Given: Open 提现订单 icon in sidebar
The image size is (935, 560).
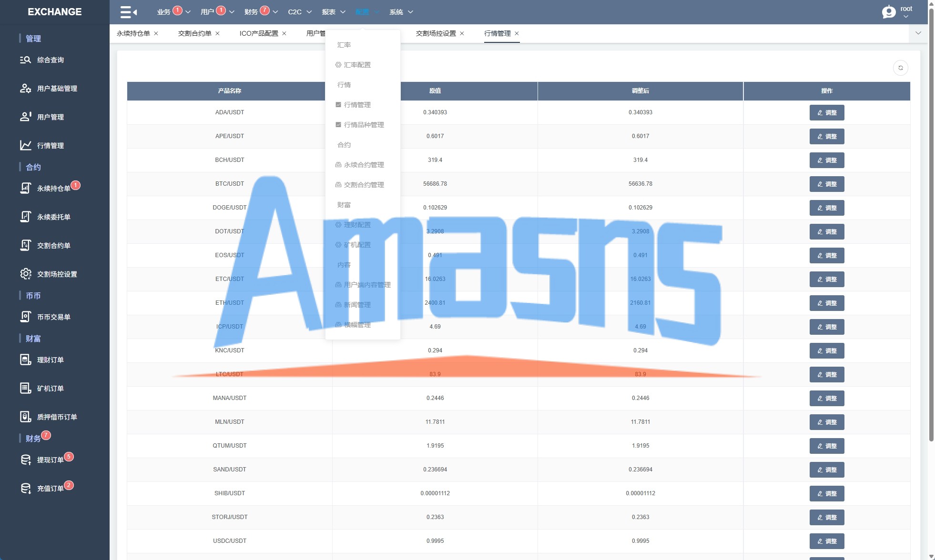Looking at the screenshot, I should [25, 460].
